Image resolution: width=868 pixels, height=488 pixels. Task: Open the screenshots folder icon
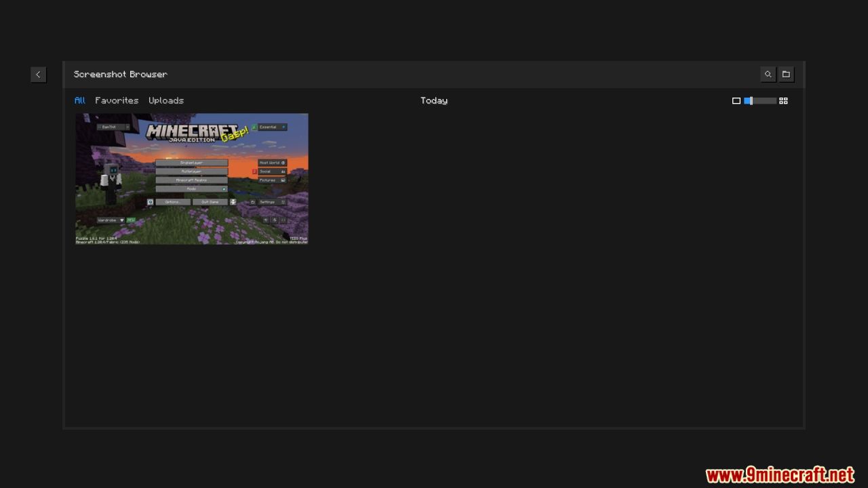click(786, 75)
